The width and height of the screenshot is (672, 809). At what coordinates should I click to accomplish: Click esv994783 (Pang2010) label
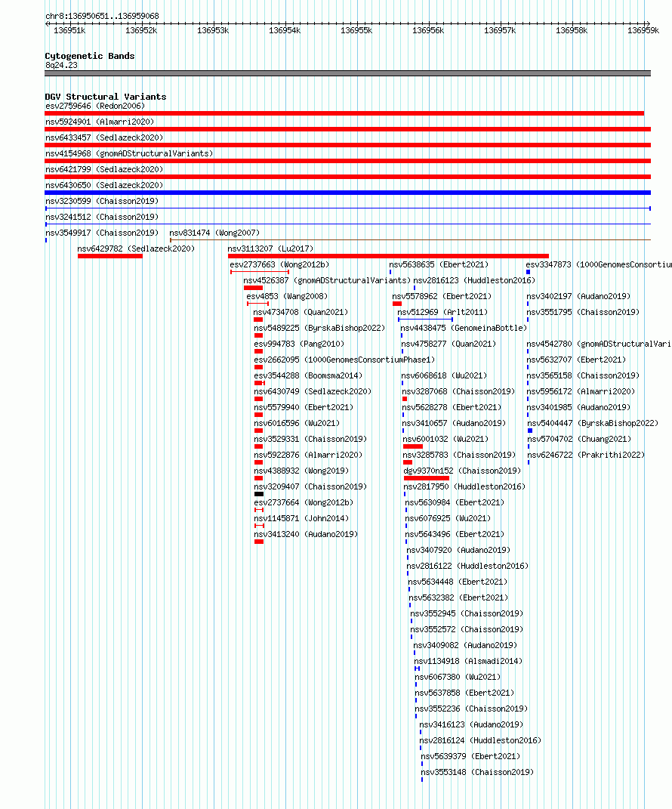click(x=298, y=344)
